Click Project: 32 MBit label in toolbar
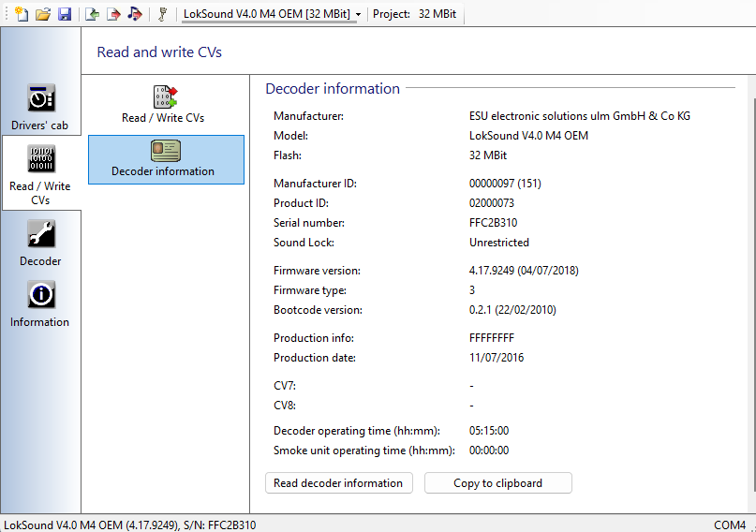This screenshot has width=756, height=532. (x=414, y=14)
